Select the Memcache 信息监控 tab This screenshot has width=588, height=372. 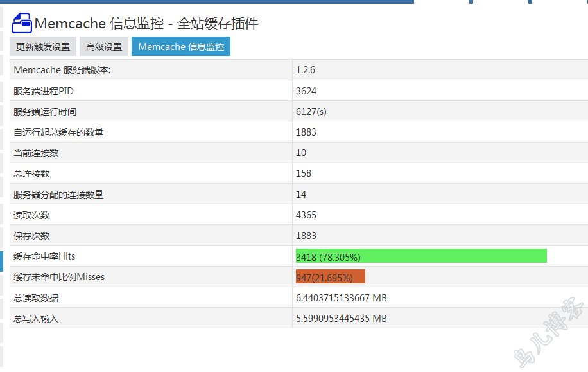[x=181, y=46]
